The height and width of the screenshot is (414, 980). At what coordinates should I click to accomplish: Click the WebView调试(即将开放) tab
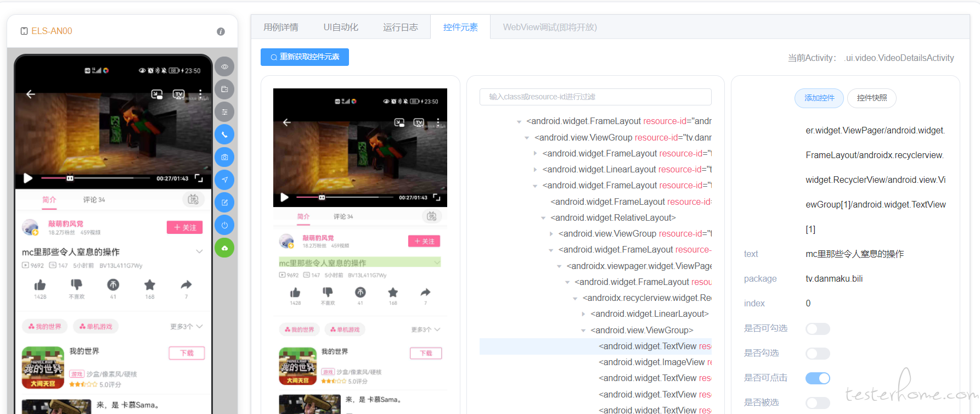(550, 27)
